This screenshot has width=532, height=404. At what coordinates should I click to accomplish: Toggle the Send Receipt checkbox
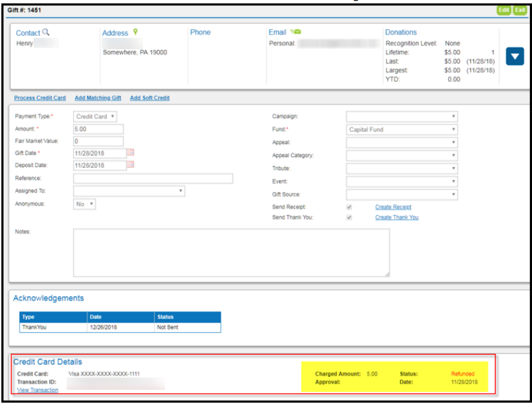tap(349, 207)
